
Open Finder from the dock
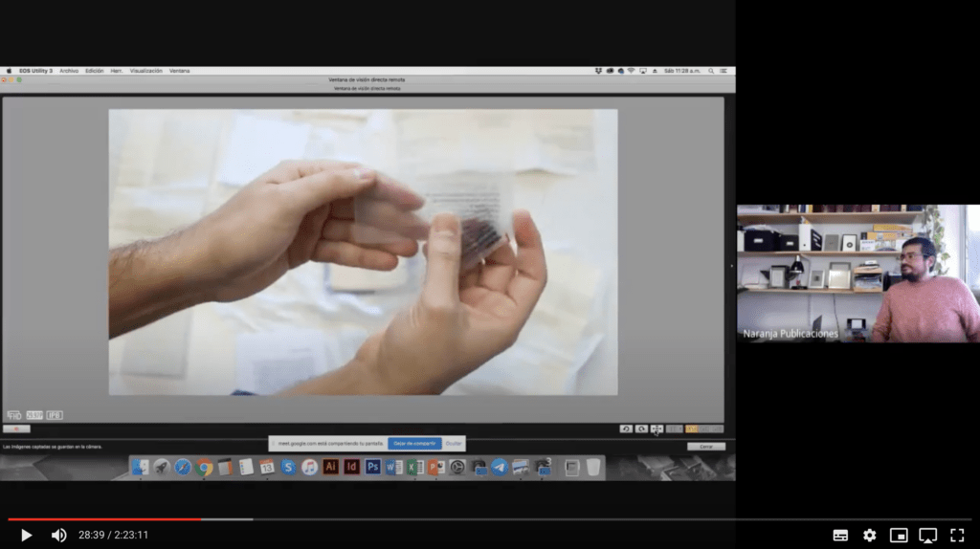[x=140, y=467]
